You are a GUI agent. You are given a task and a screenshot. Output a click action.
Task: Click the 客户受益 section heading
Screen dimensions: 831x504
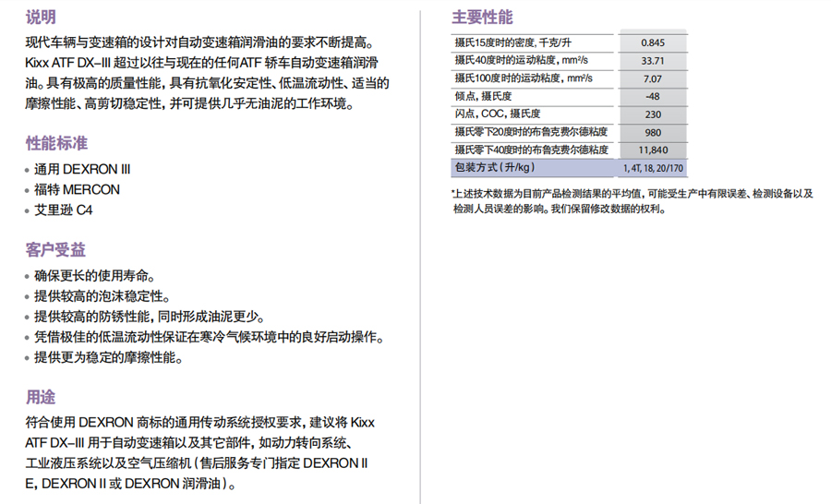[55, 249]
